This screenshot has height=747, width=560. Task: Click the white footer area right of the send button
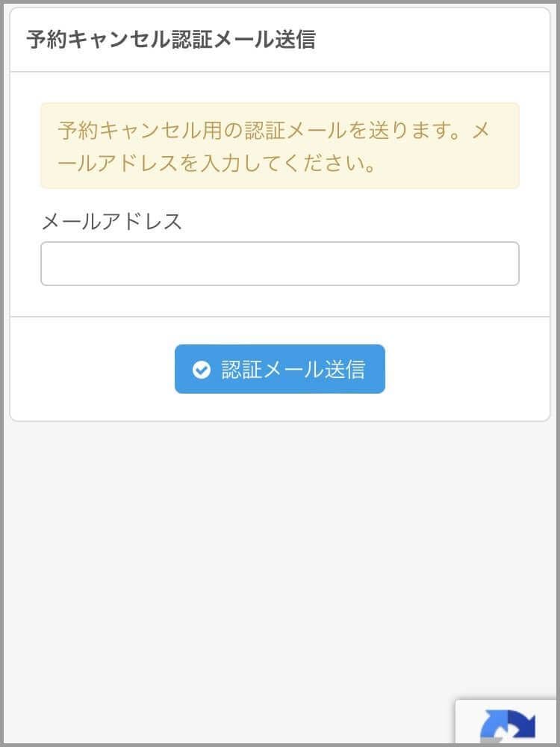470,369
